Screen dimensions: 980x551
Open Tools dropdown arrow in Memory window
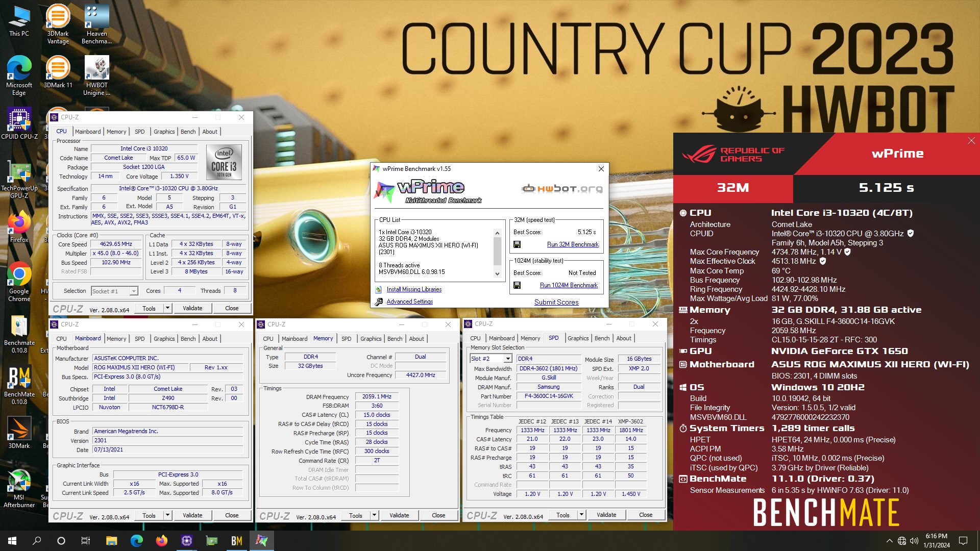pos(374,515)
